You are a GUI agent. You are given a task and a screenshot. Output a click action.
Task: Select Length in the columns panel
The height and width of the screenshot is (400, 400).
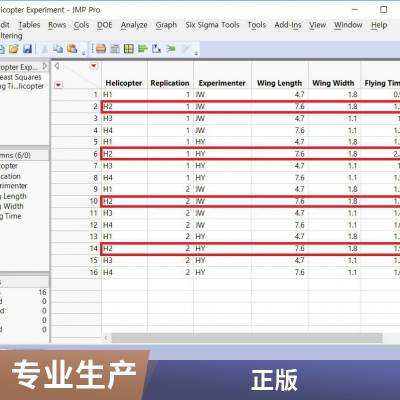(13, 196)
